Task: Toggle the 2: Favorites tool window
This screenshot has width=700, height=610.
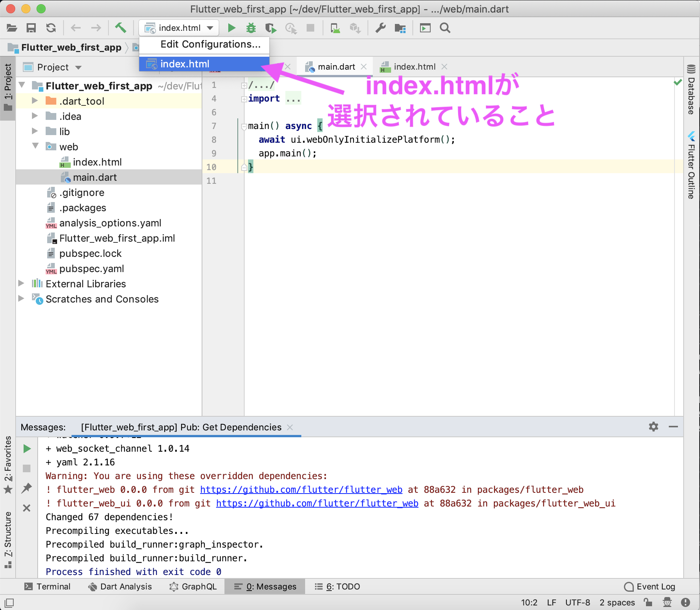Action: 8,465
